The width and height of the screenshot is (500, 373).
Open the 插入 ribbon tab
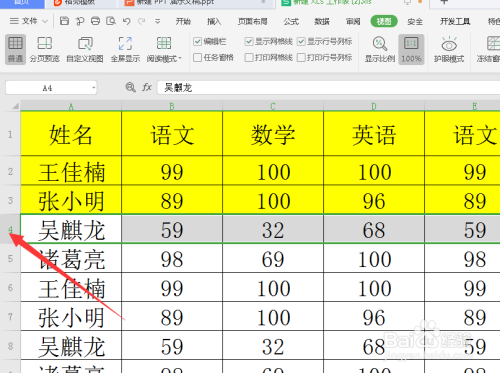pyautogui.click(x=214, y=22)
